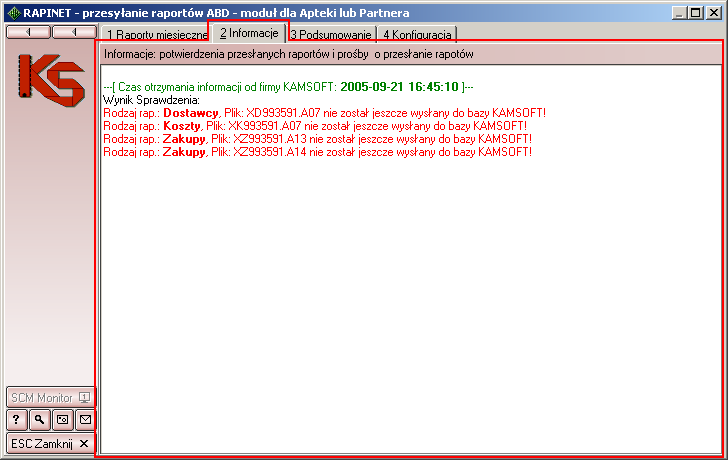Screen dimensions: 728x460
Task: Click the magnifier search icon button
Action: (x=39, y=420)
